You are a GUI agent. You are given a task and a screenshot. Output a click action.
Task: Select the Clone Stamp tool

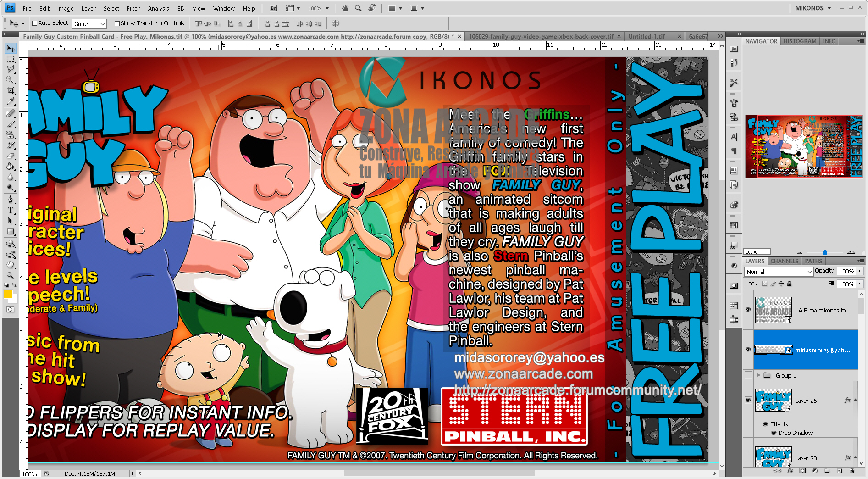click(x=10, y=134)
